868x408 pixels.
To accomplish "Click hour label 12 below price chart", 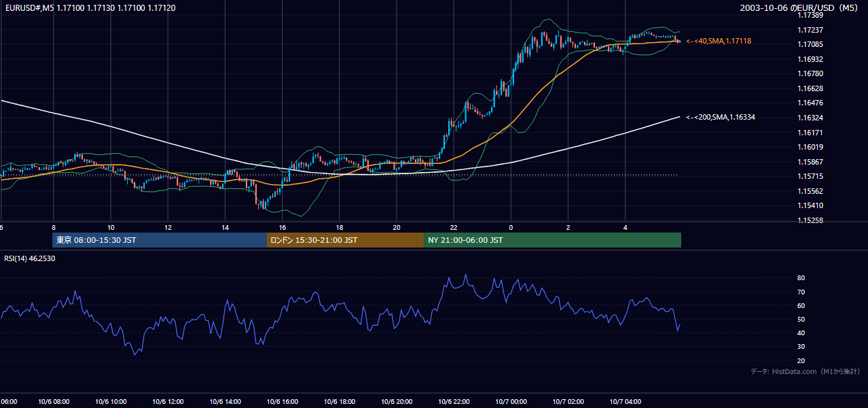I will pos(168,228).
